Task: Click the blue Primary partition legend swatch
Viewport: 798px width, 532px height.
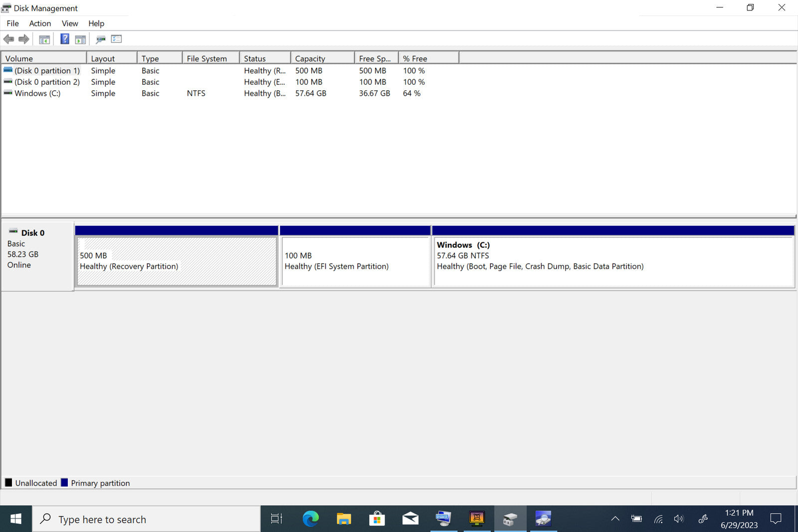Action: pos(64,483)
